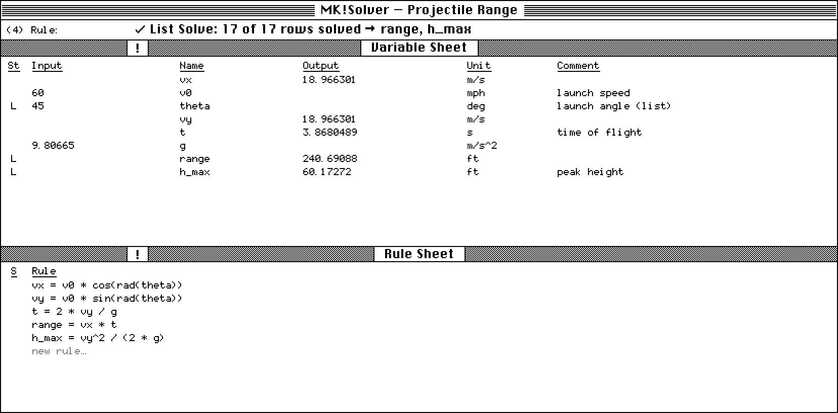Click the '(4) Rule:' status label
Image resolution: width=838 pixels, height=413 pixels.
tap(32, 30)
